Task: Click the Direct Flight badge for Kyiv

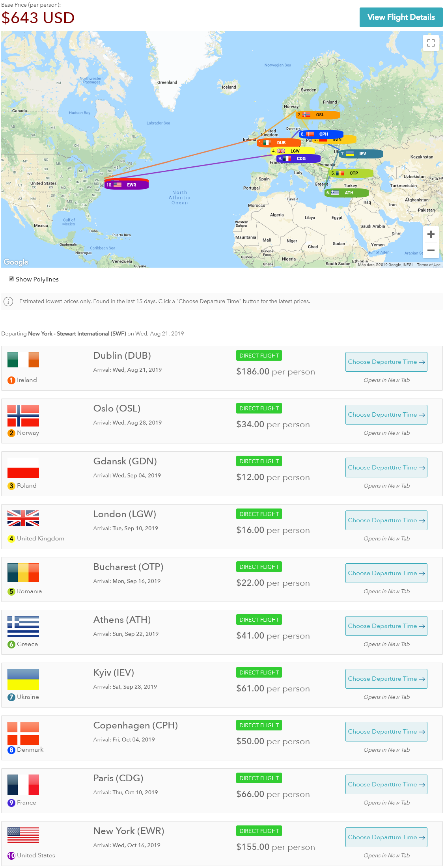Action: click(259, 672)
